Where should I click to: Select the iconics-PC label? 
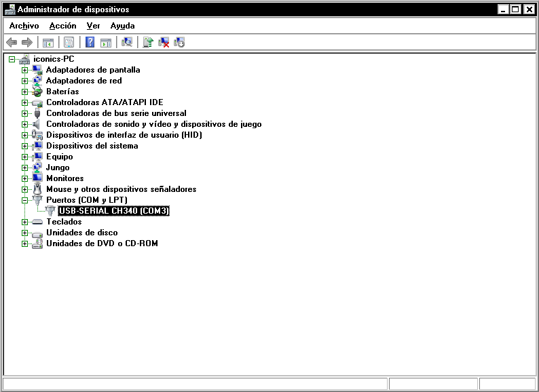[54, 59]
